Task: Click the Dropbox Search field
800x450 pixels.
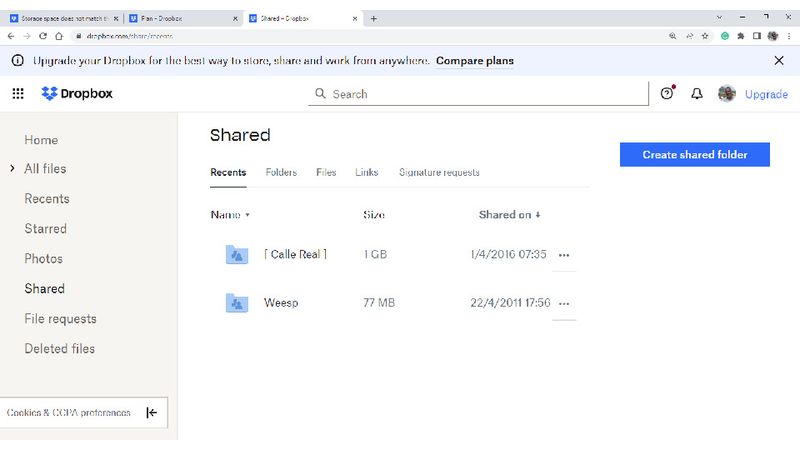Action: [478, 94]
